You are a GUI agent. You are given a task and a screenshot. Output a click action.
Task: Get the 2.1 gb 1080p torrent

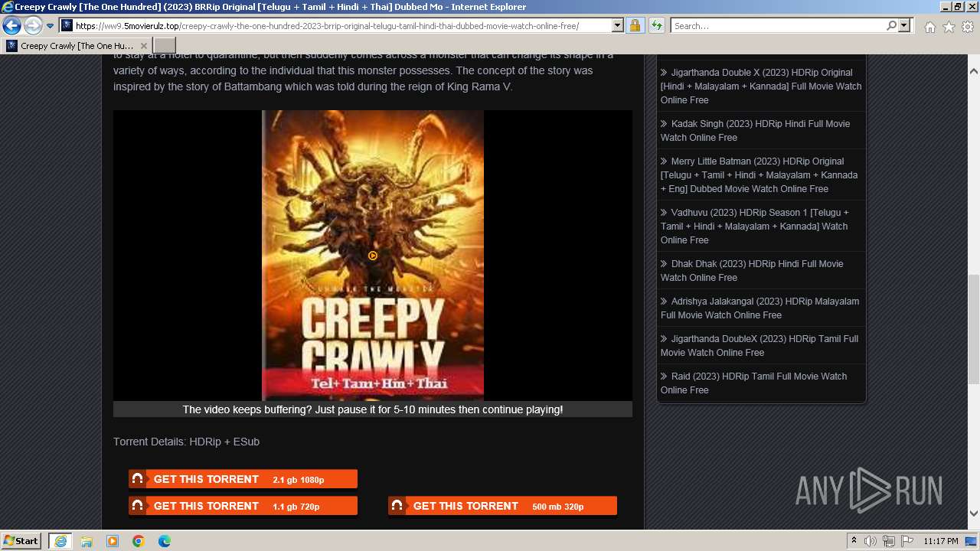click(x=243, y=479)
